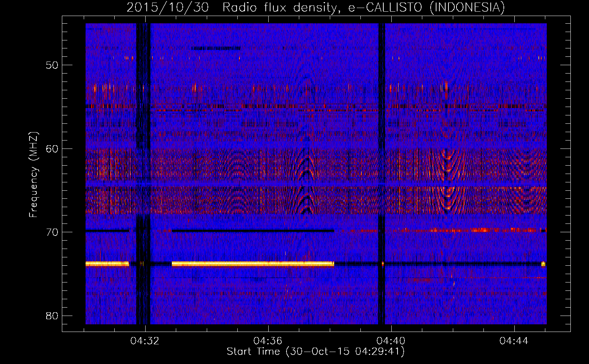This screenshot has width=589, height=364.
Task: Click the plot title mentioning e-CALLISTO (INDONESIA)
Action: coord(316,7)
